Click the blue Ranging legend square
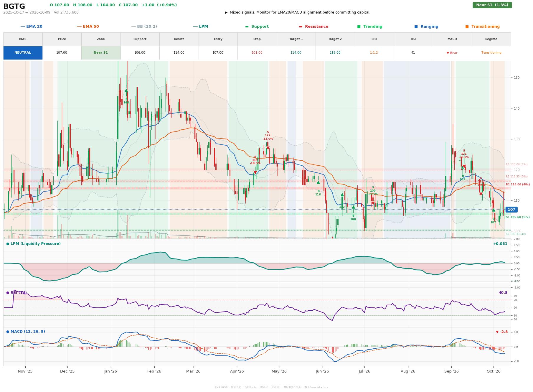 coord(416,27)
